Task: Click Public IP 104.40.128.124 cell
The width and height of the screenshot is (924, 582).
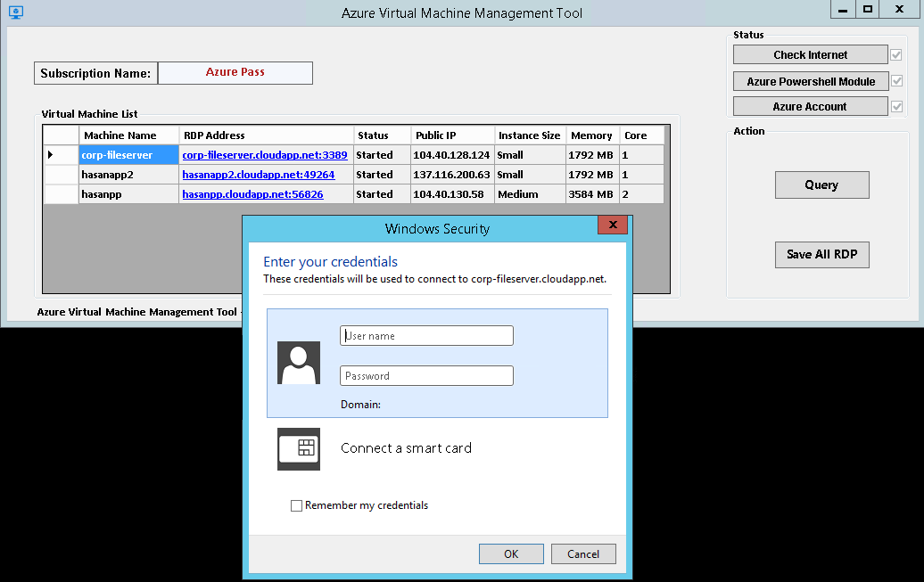Action: (x=452, y=155)
